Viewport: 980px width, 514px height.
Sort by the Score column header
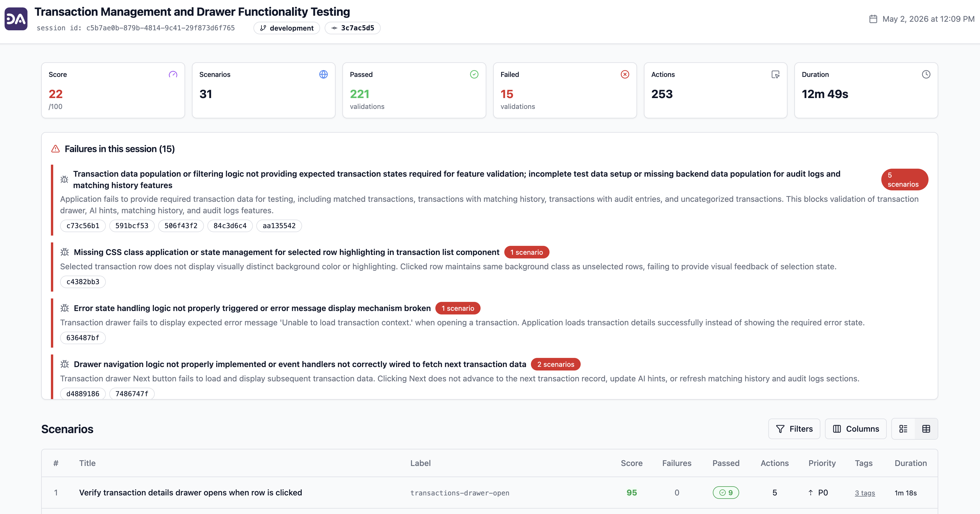(632, 463)
